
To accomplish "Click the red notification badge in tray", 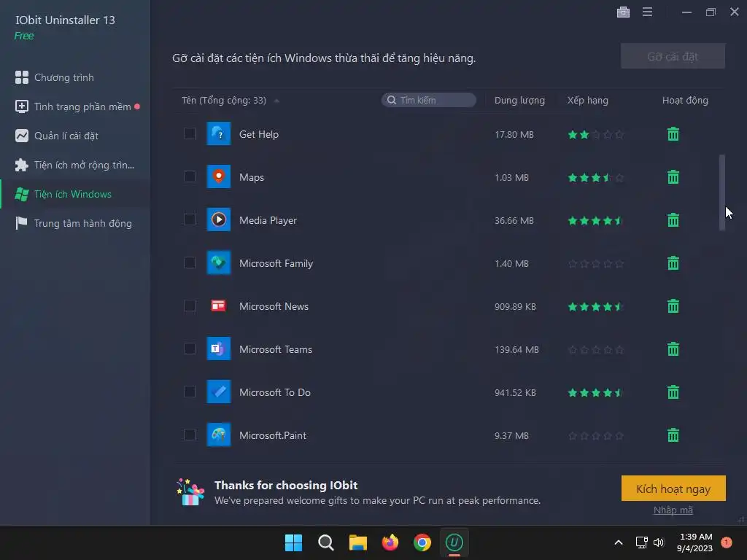I will [x=727, y=542].
